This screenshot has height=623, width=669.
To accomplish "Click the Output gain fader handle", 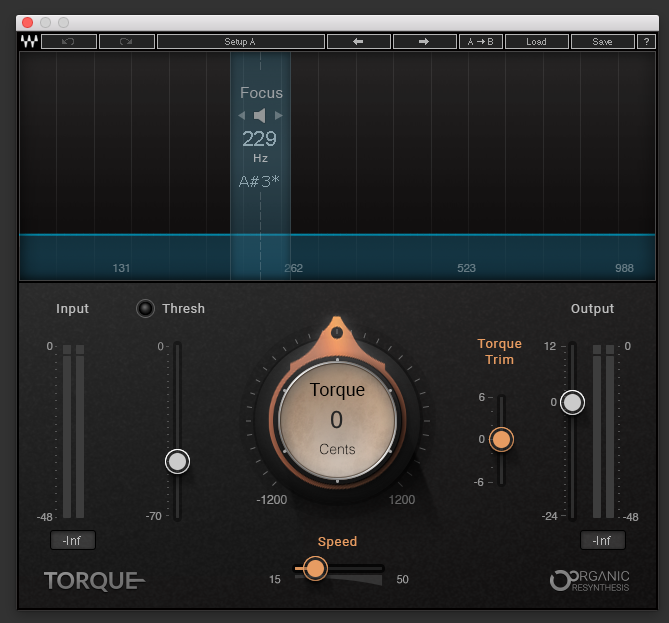I will [572, 402].
